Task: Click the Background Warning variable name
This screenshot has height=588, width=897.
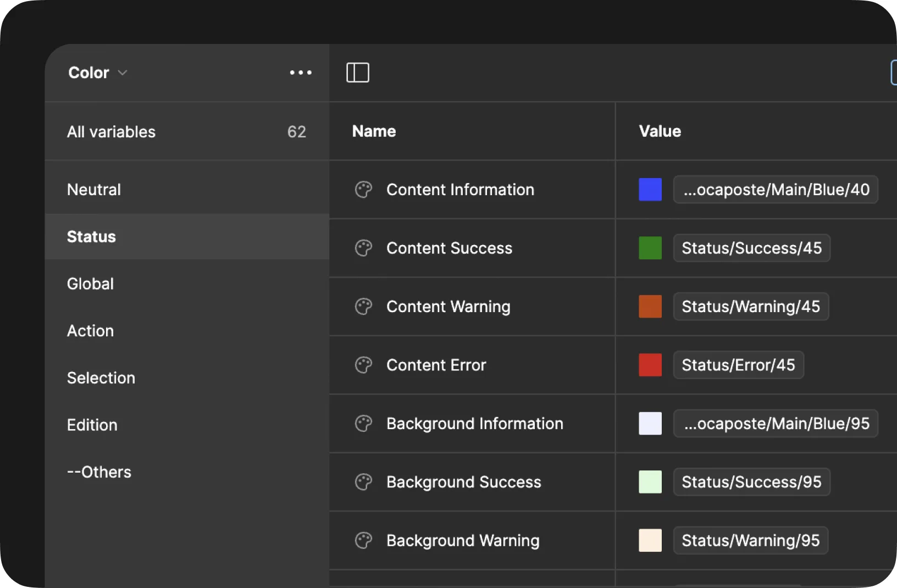Action: click(463, 541)
